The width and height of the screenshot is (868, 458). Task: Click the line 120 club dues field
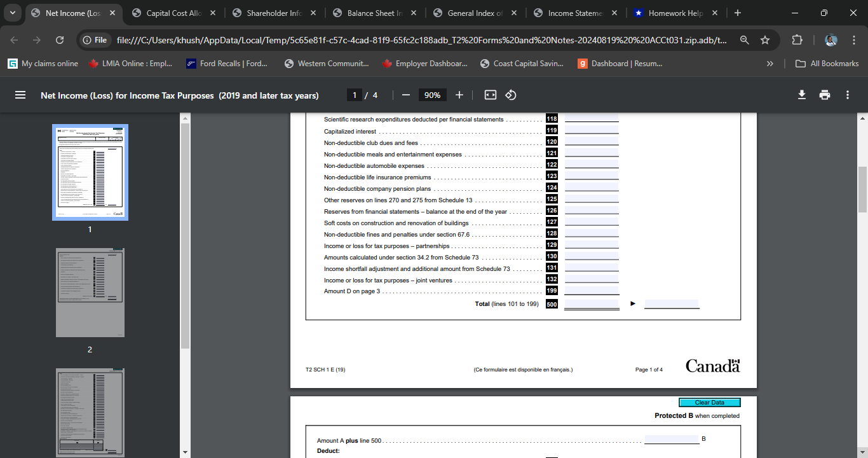tap(592, 141)
